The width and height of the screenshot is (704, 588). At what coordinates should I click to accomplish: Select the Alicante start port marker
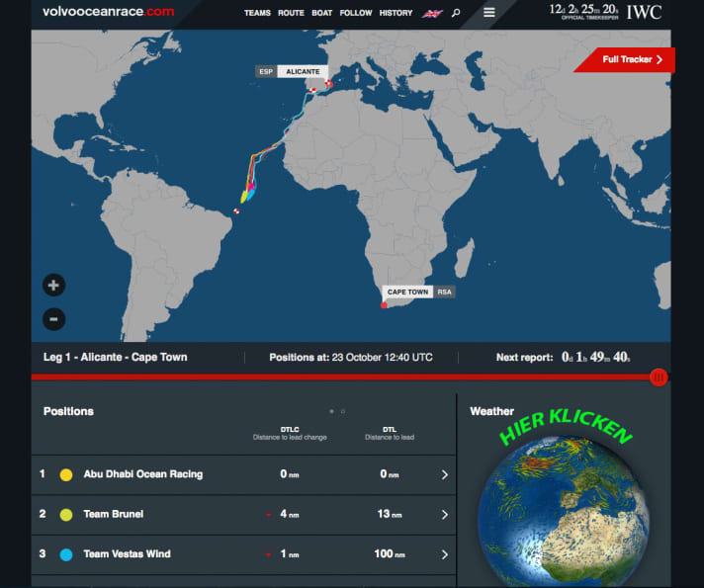328,83
